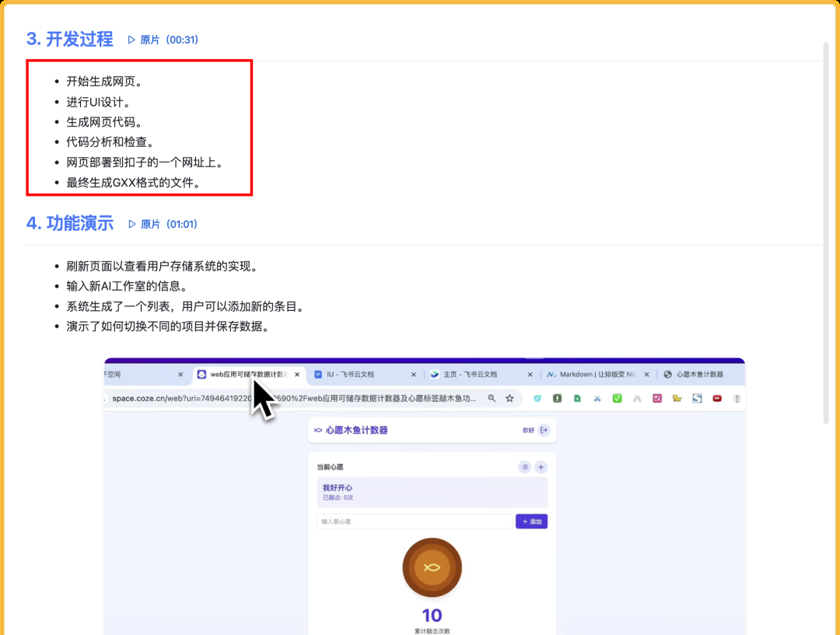Open the wish list icon
The width and height of the screenshot is (840, 635).
(x=524, y=467)
